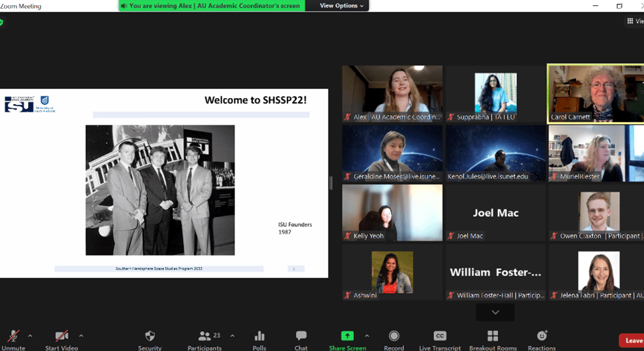Open the View Options dropdown

pyautogui.click(x=342, y=6)
